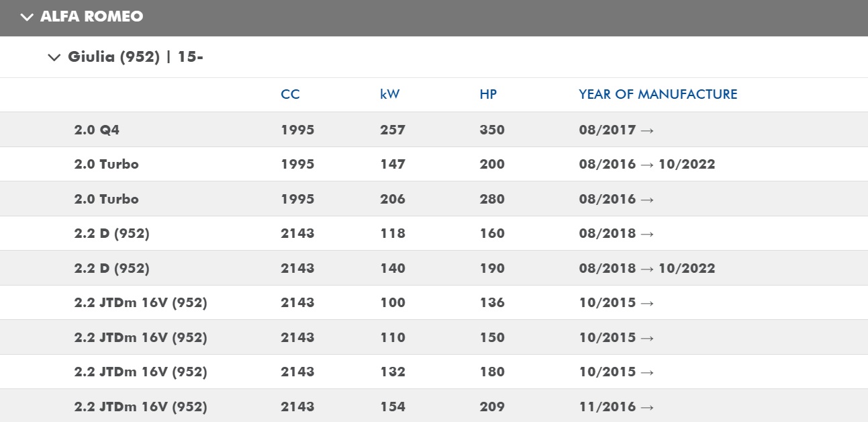
Task: Select the Giulia (952) | 15- heading
Action: 136,57
